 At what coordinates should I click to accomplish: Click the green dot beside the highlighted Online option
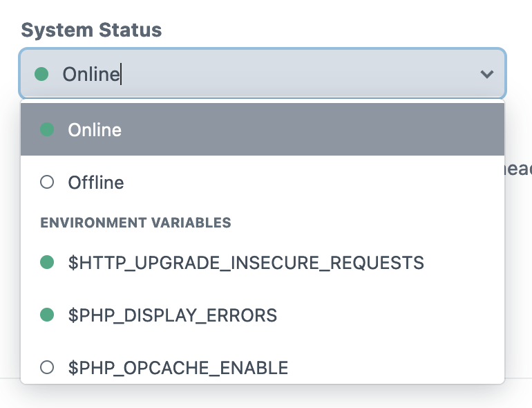coord(47,129)
